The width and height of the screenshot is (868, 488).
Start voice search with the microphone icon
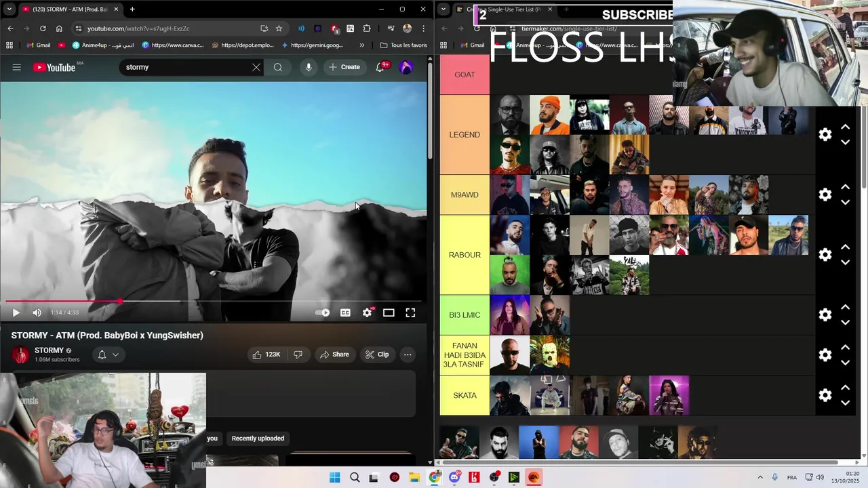point(309,67)
